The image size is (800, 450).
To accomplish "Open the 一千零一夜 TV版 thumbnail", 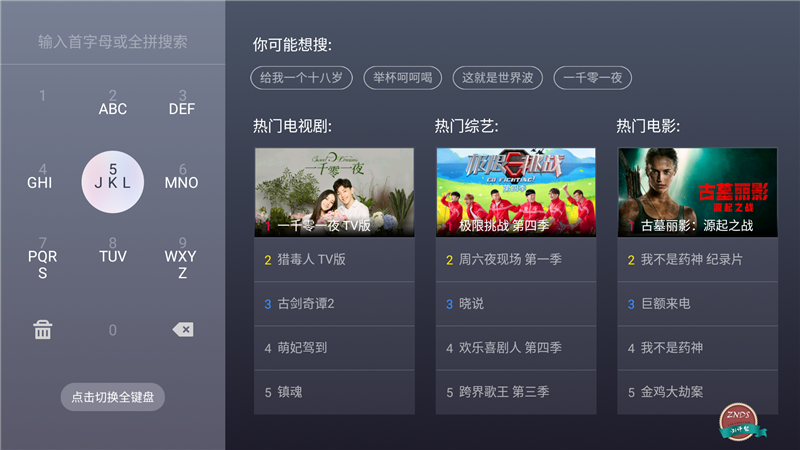I will click(x=334, y=192).
